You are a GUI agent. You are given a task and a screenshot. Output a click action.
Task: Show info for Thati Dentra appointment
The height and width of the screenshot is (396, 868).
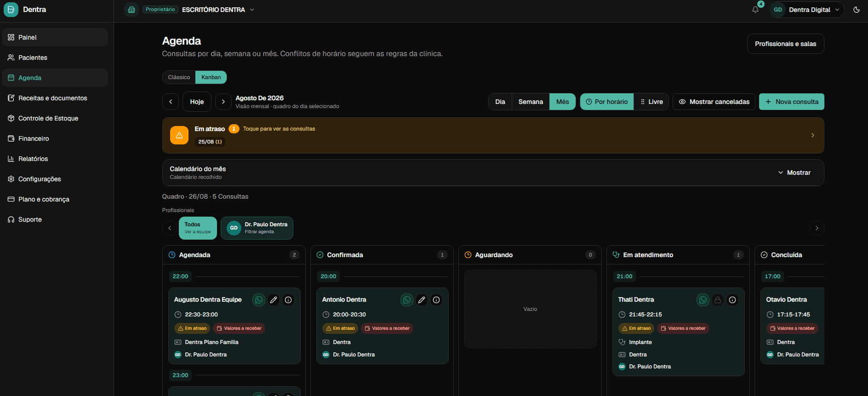(x=732, y=300)
